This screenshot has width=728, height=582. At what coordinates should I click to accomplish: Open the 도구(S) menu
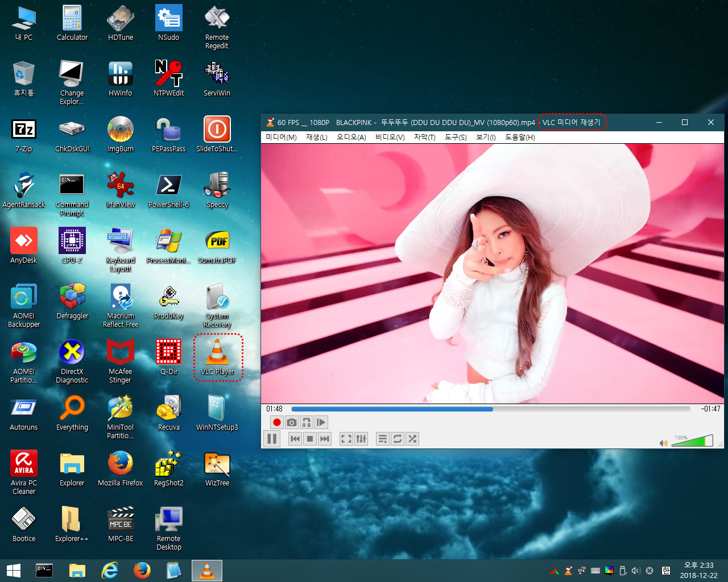point(456,137)
